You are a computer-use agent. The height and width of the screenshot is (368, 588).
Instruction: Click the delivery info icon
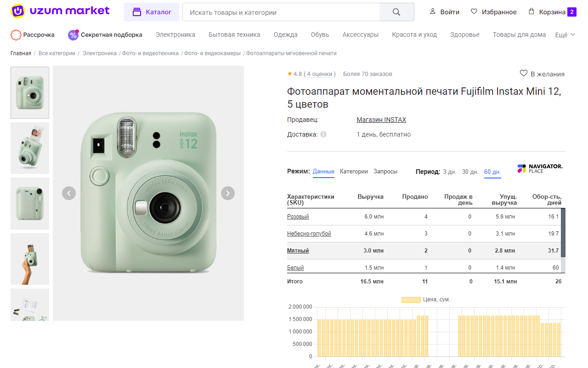tap(323, 134)
